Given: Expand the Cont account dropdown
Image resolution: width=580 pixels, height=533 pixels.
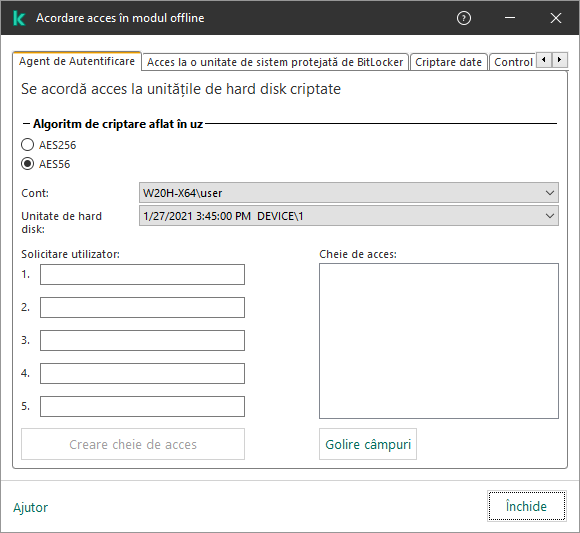Looking at the screenshot, I should click(349, 193).
